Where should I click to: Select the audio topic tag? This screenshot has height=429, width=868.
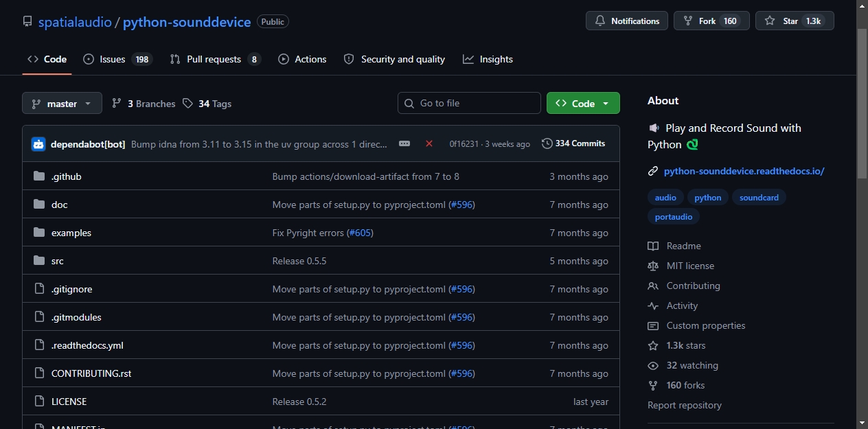[665, 198]
